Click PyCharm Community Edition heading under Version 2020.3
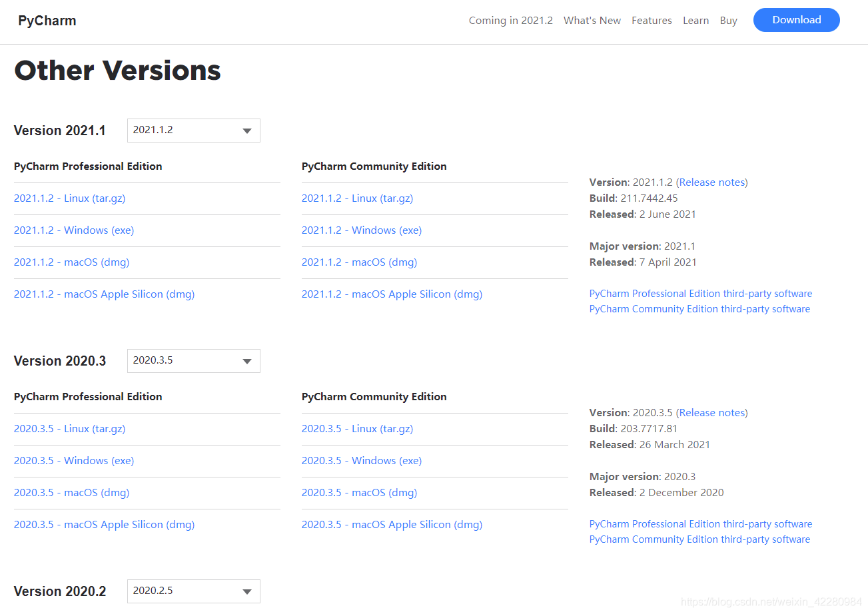This screenshot has width=868, height=614. (x=374, y=397)
